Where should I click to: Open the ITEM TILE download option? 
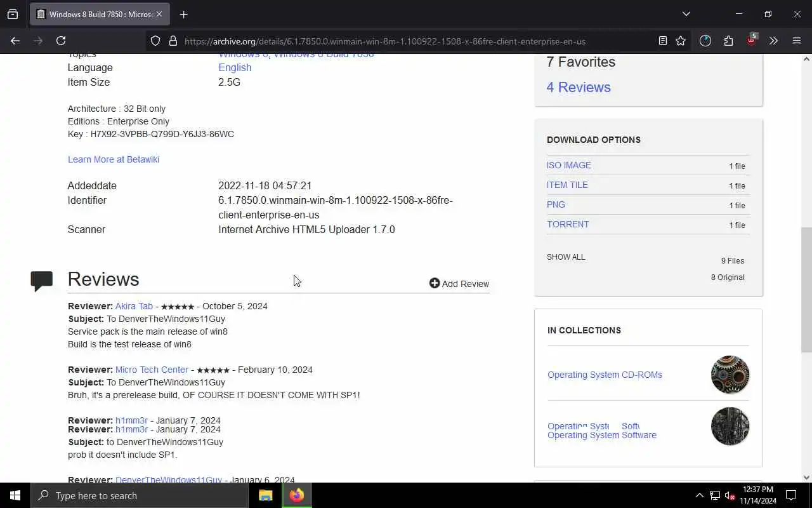(x=567, y=185)
